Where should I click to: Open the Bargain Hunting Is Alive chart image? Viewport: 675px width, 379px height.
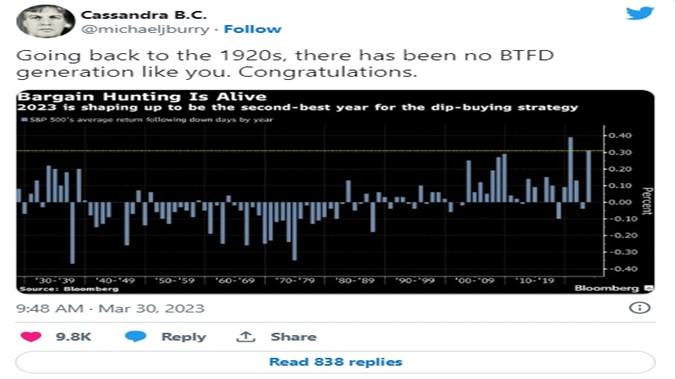(x=335, y=192)
